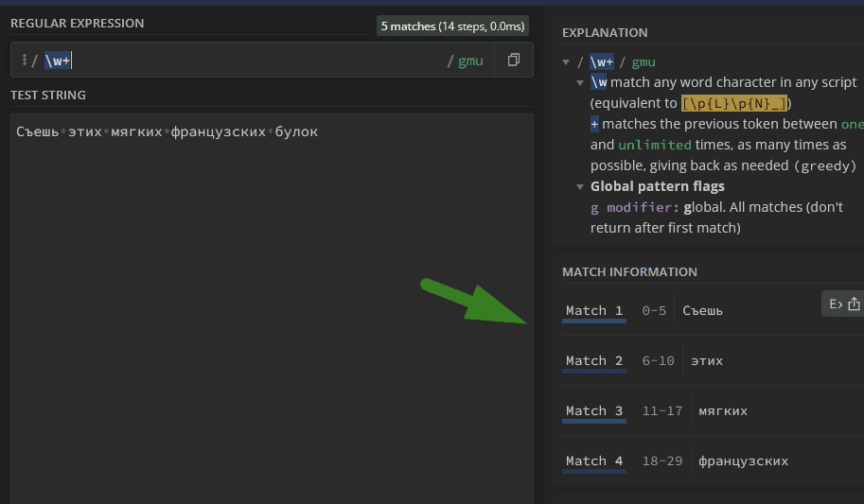This screenshot has width=864, height=504.
Task: Collapse the \w token explanation node
Action: (580, 83)
